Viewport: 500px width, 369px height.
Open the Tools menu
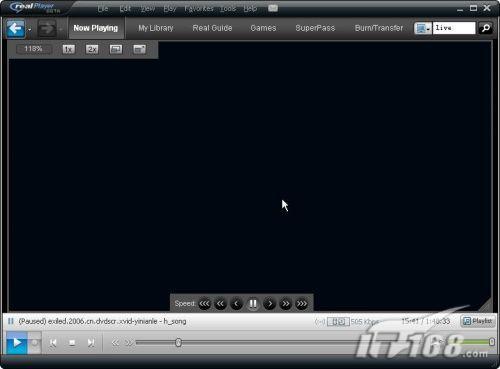click(228, 9)
